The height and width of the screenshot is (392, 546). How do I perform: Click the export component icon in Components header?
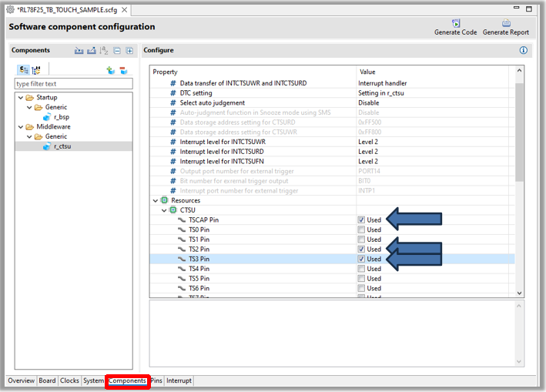(x=92, y=51)
